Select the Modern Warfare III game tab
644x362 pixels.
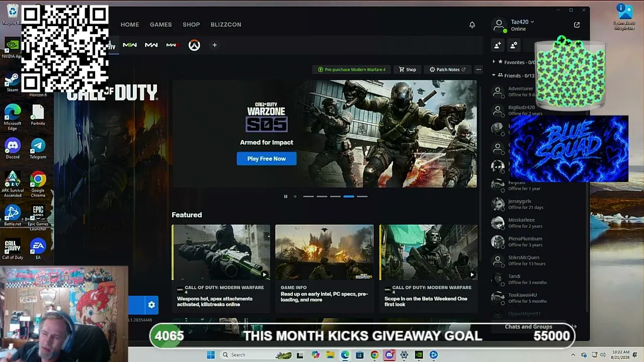[172, 45]
